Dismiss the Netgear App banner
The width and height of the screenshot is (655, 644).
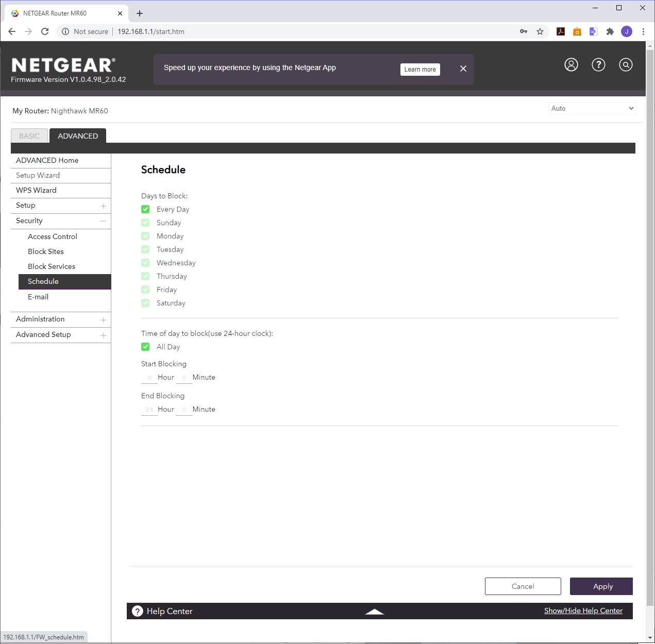(x=463, y=69)
